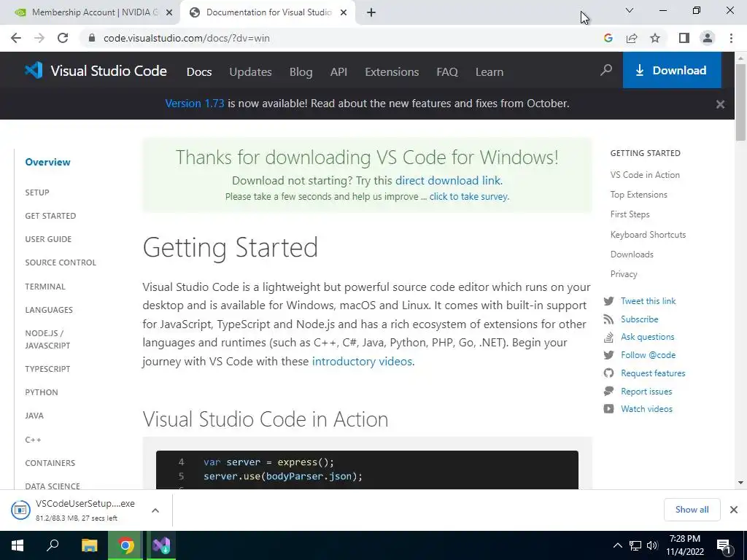
Task: Expand the GET STARTED sidebar section
Action: (x=50, y=216)
